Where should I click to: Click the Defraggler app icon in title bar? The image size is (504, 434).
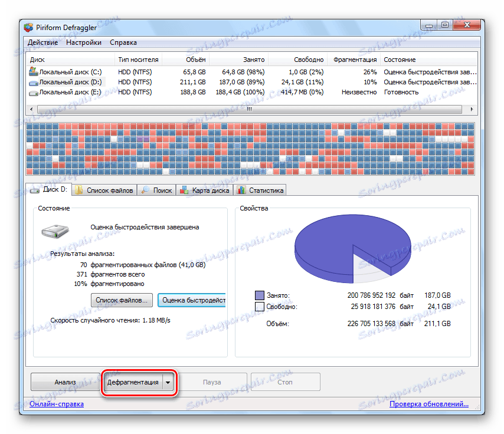tap(28, 28)
